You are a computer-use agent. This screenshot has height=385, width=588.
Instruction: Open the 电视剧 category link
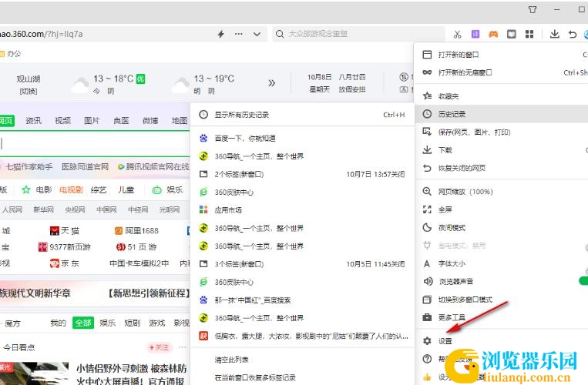pyautogui.click(x=71, y=190)
